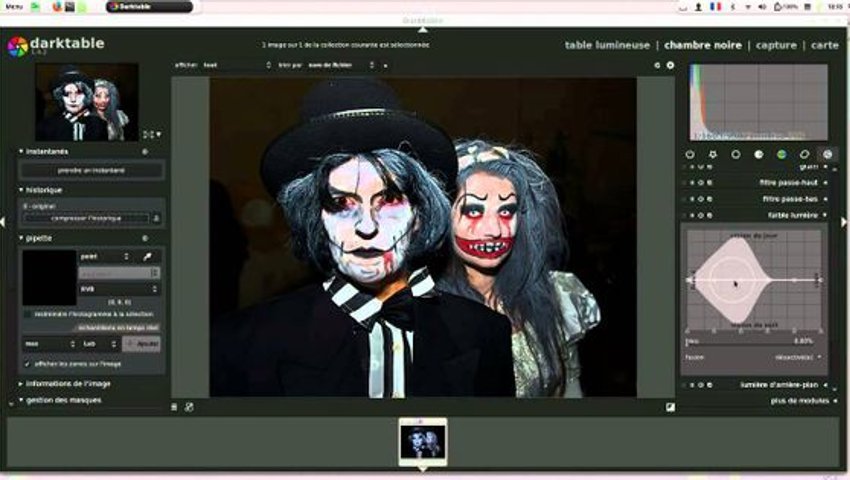Reset the pipette panel icon
850x480 pixels.
145,238
